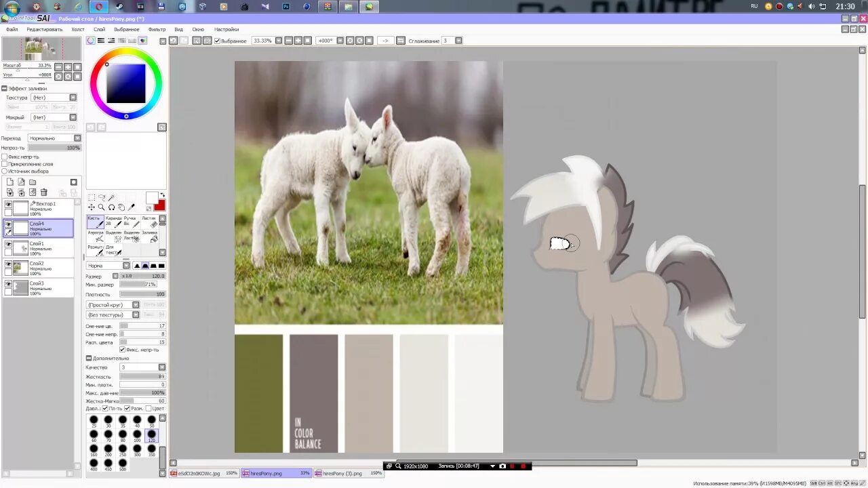Toggle brush Фикс. непр-ть checkbox
Image resolution: width=868 pixels, height=488 pixels.
[x=123, y=350]
